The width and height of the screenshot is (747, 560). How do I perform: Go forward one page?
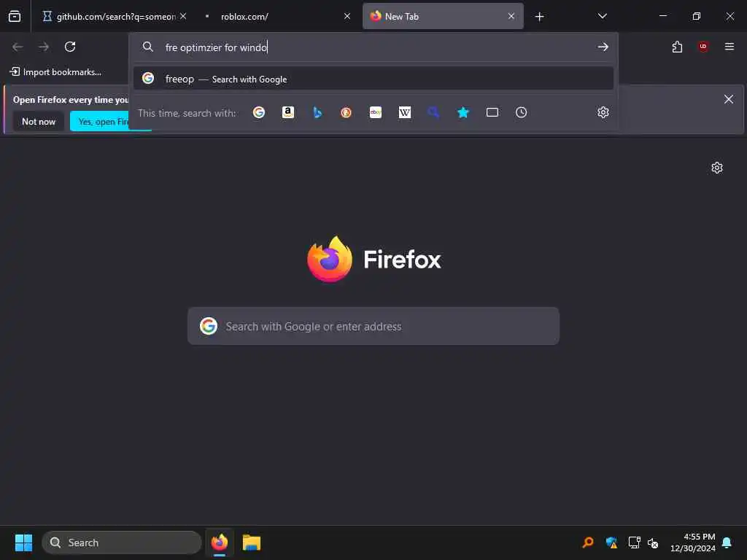point(44,47)
